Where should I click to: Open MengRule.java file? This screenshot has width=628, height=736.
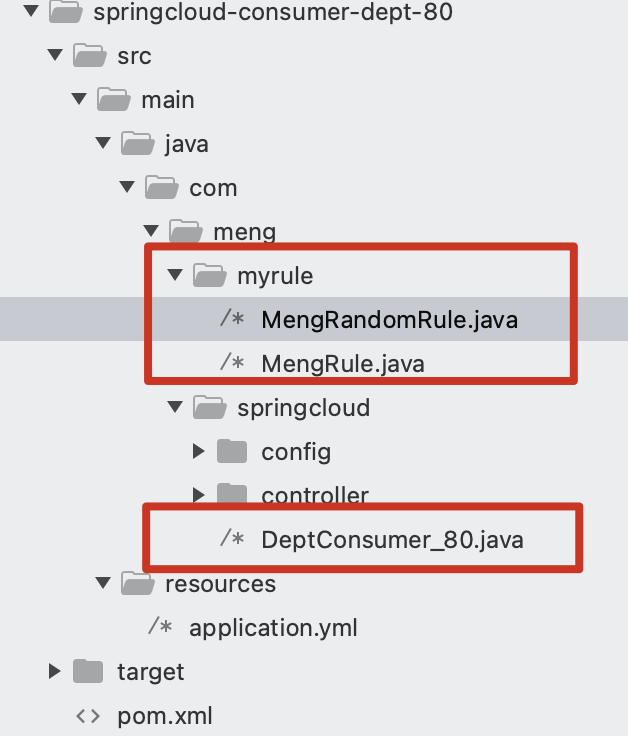pos(343,364)
